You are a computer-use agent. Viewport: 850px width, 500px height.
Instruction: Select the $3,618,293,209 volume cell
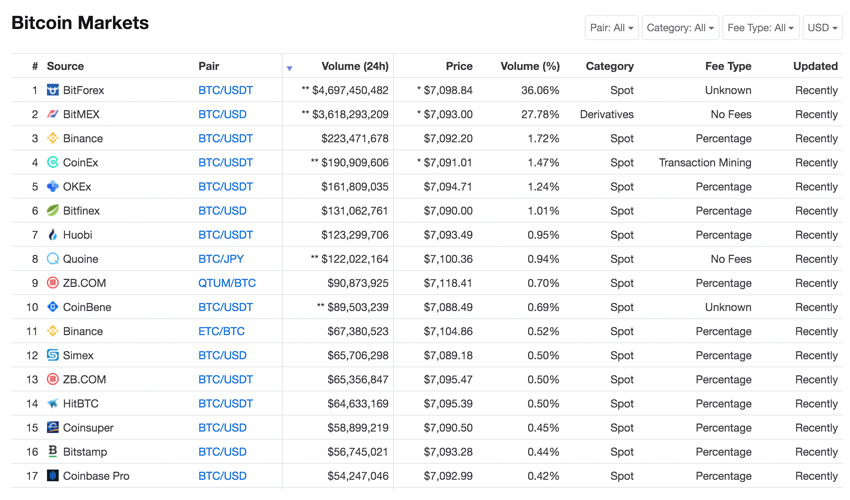pos(345,114)
